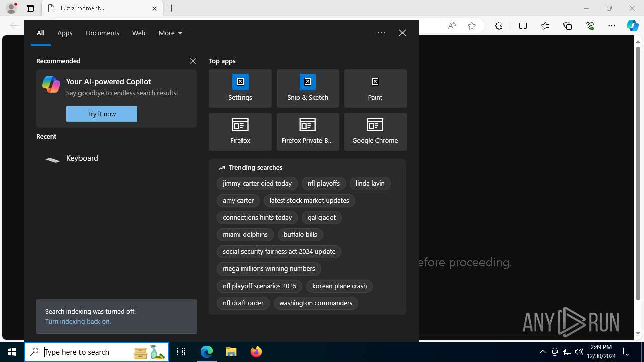Select the 'buffalo bills' trending chip

coord(300,235)
